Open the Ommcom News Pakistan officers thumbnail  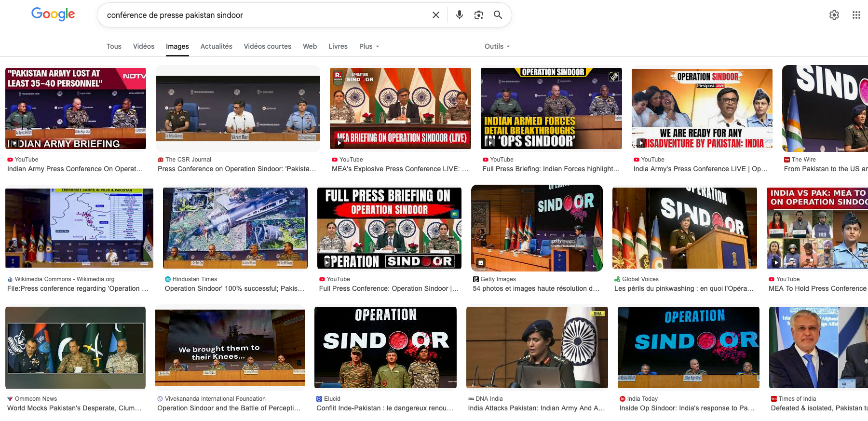(x=75, y=348)
